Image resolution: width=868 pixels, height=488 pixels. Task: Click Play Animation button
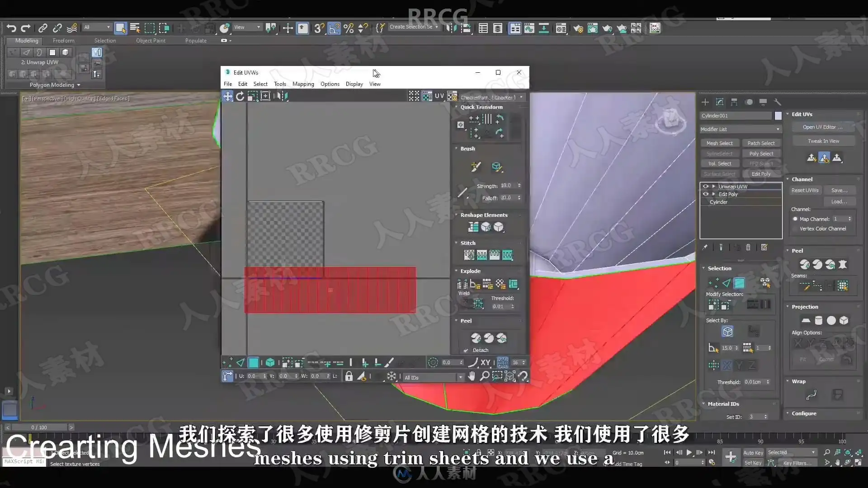tap(689, 452)
